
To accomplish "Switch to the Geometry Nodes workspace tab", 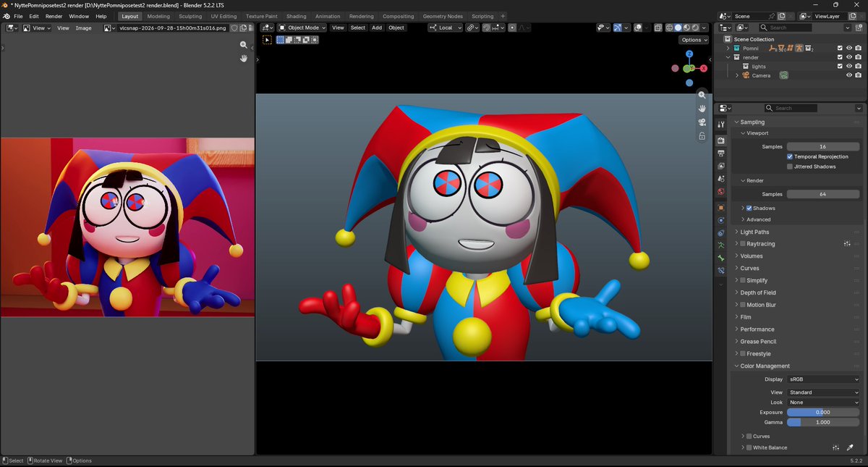I will tap(443, 16).
